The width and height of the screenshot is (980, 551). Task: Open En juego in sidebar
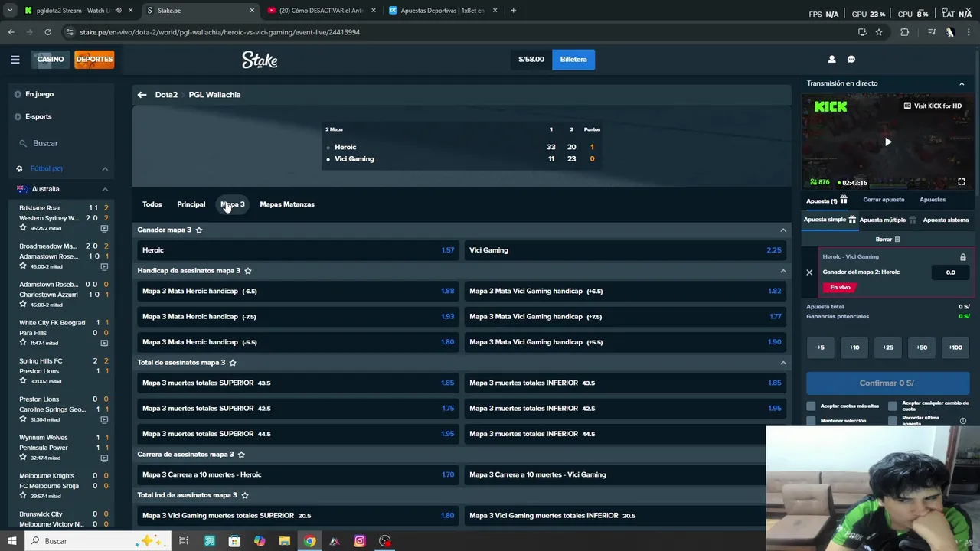coord(39,94)
